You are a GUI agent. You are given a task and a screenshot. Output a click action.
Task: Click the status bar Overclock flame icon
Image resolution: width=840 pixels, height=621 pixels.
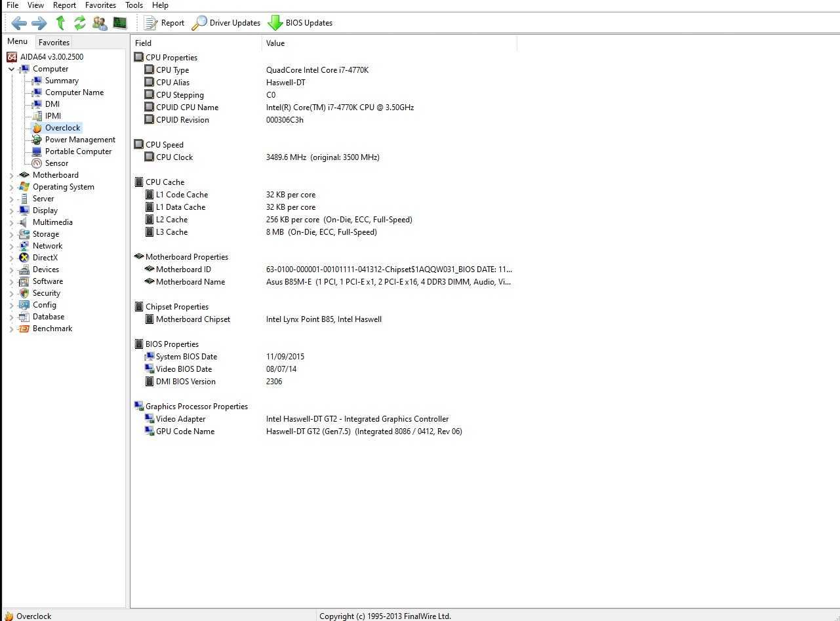pos(9,616)
